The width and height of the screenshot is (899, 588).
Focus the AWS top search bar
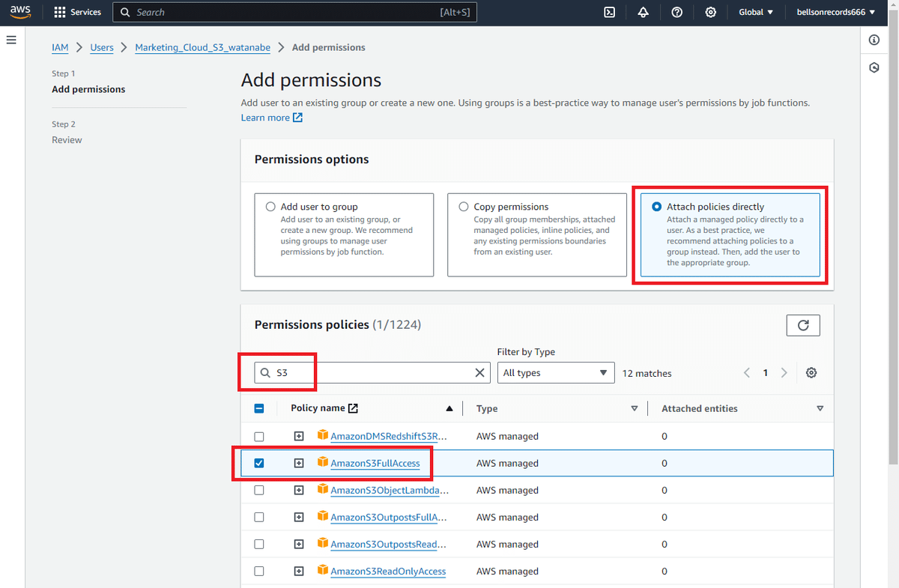click(x=294, y=12)
